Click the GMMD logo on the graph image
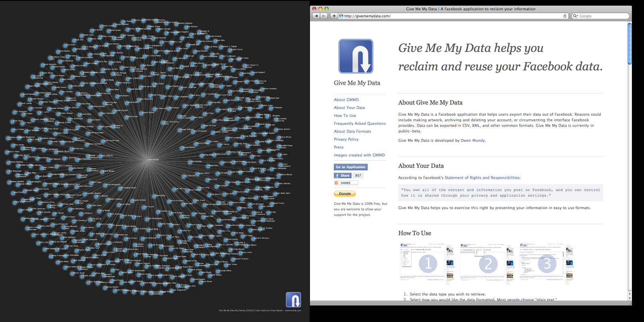The image size is (644, 322). tap(293, 300)
